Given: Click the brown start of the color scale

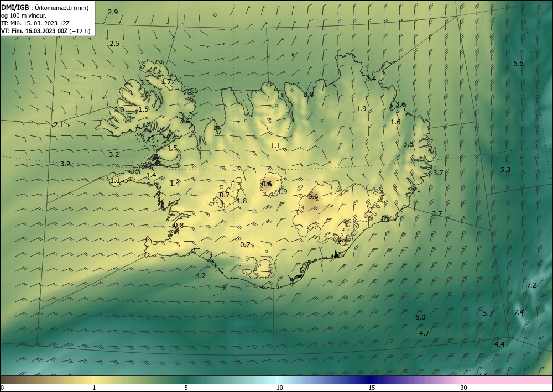Looking at the screenshot, I should [x=14, y=380].
